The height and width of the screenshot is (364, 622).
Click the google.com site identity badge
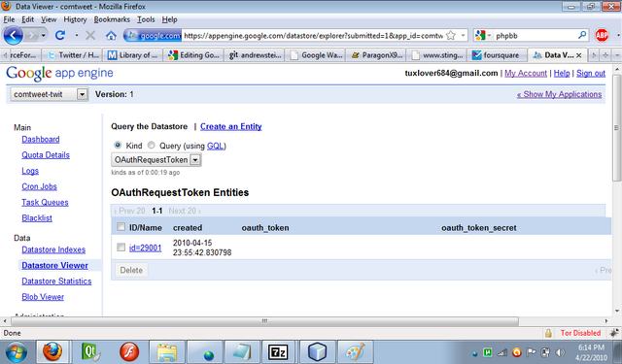point(153,36)
